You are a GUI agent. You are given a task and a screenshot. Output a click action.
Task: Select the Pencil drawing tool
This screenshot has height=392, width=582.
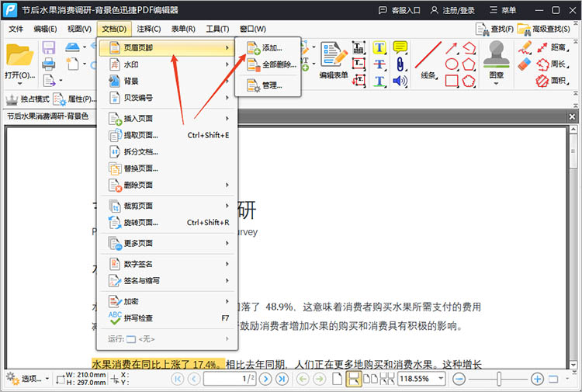click(525, 47)
